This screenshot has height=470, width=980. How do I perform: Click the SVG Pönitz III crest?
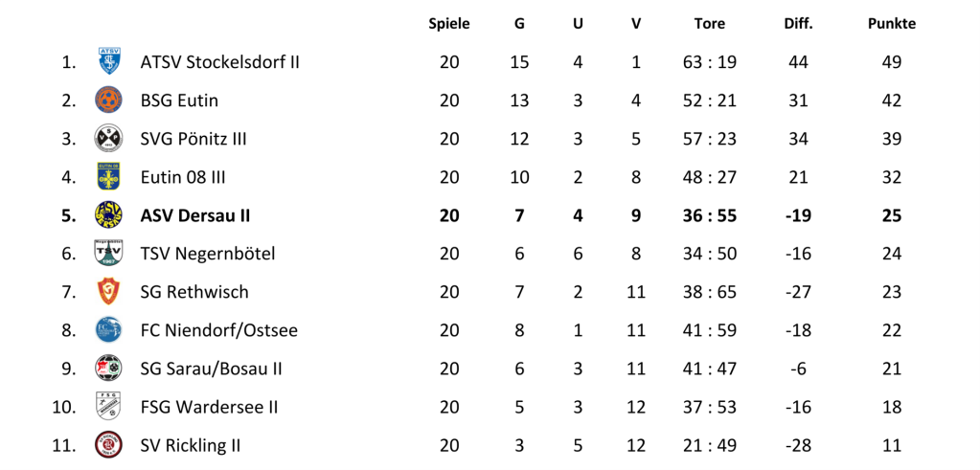tap(108, 139)
